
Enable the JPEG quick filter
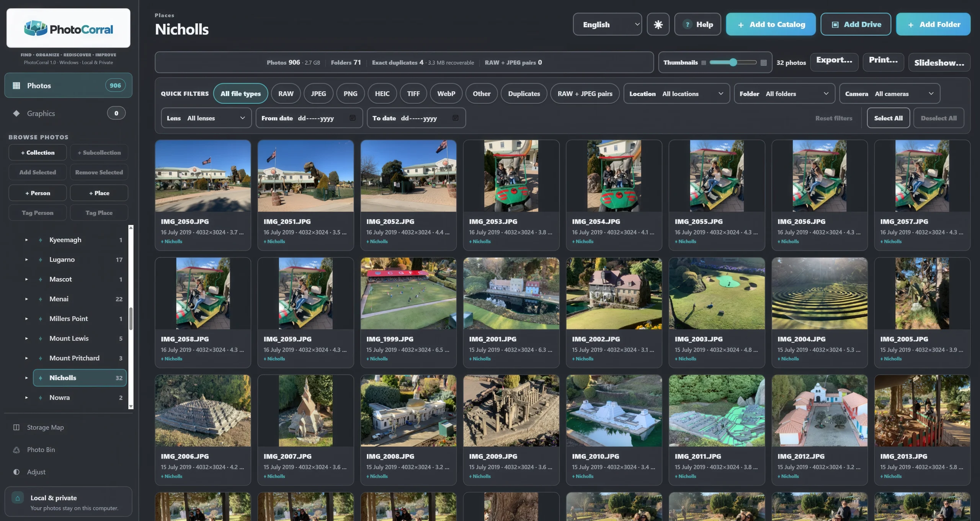point(318,93)
